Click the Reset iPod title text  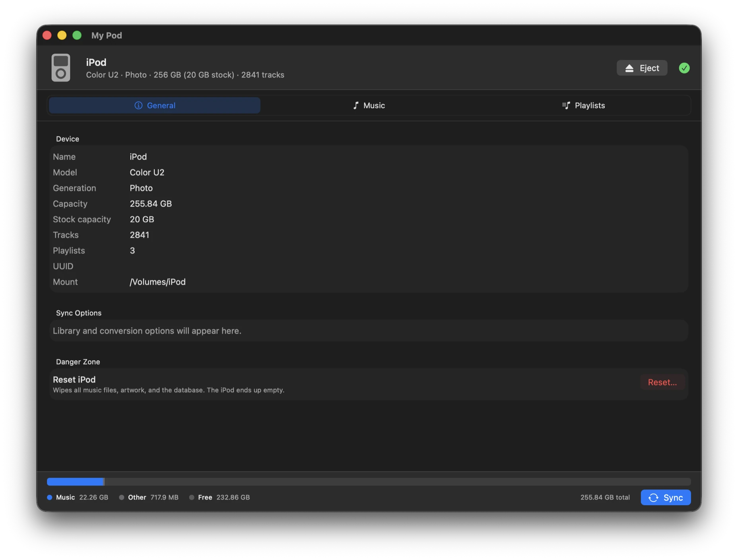click(74, 379)
